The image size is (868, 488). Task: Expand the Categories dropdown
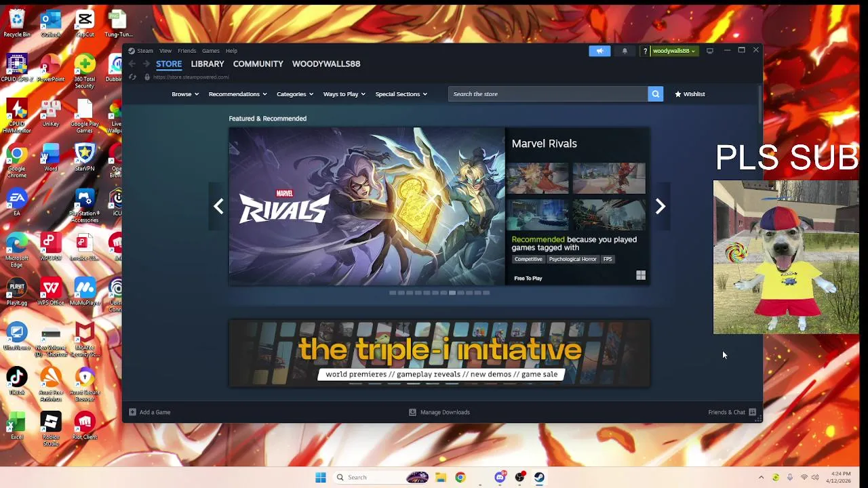295,94
